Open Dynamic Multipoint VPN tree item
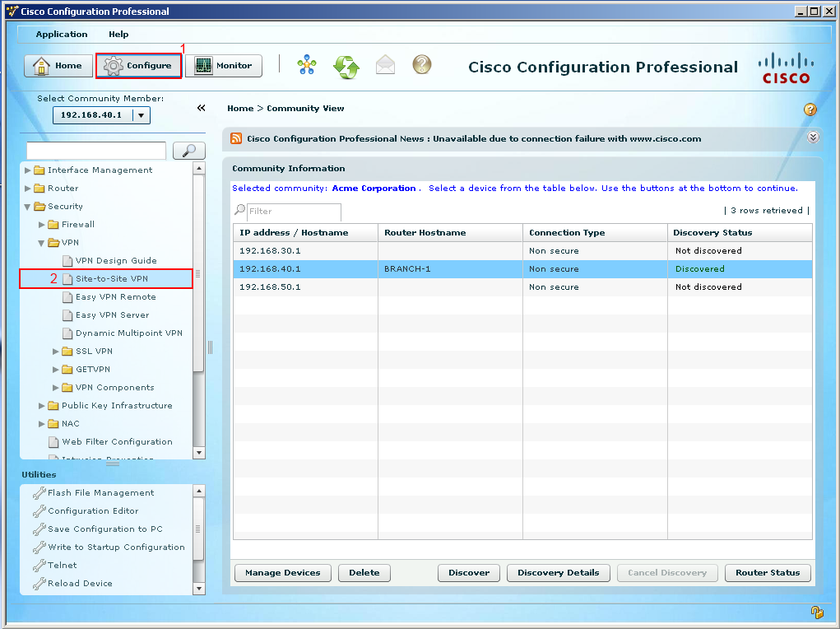This screenshot has height=629, width=840. 123,333
